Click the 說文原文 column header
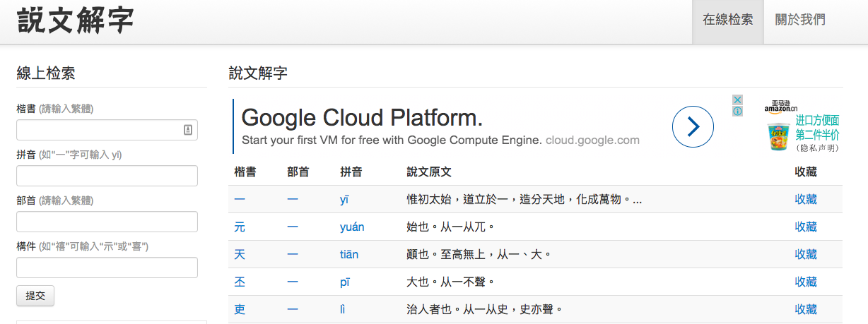 pos(429,172)
